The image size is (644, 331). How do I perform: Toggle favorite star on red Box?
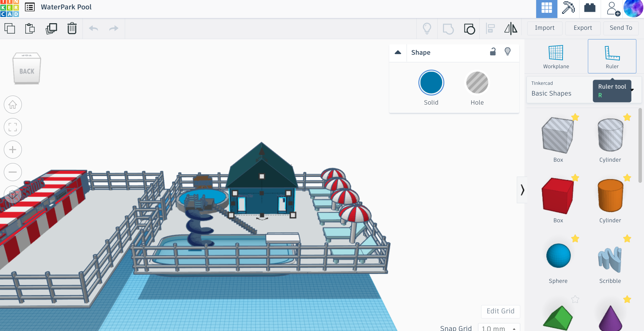pos(575,178)
